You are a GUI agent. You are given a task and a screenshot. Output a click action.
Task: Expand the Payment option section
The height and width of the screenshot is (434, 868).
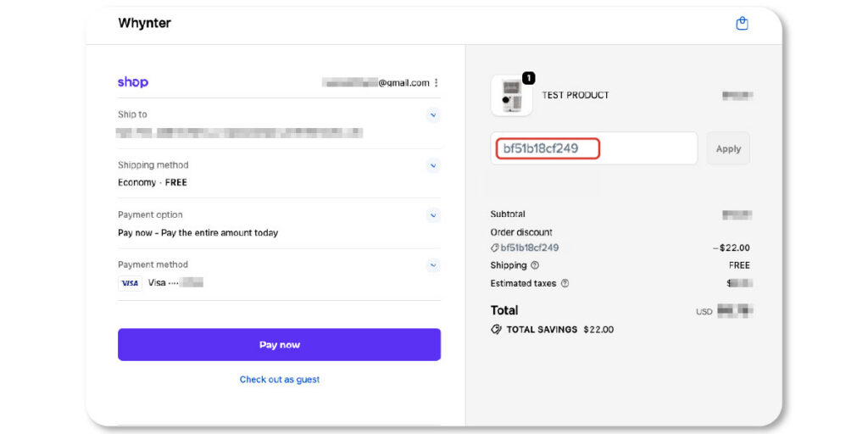click(x=433, y=215)
